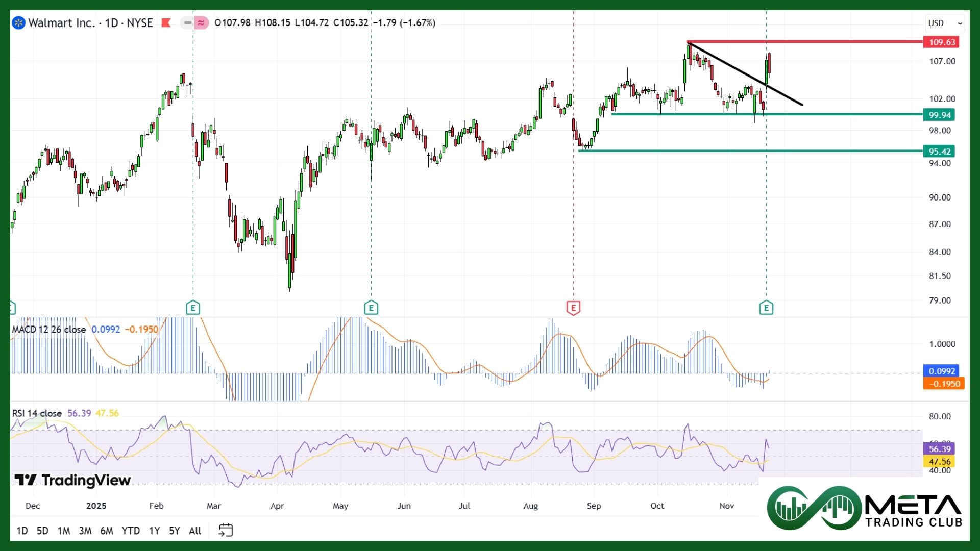
Task: Click the pink approximate-sign indicator icon
Action: (202, 23)
